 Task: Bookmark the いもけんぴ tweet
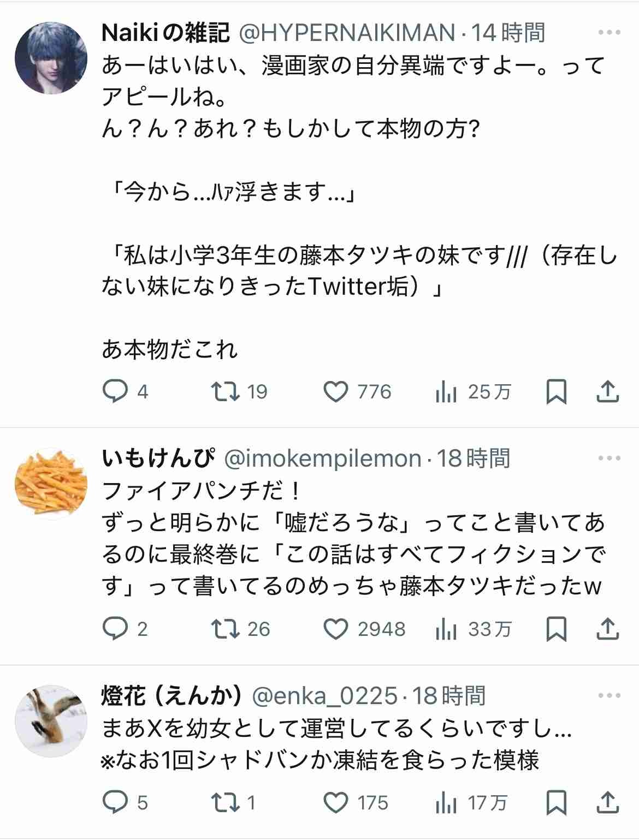(556, 629)
